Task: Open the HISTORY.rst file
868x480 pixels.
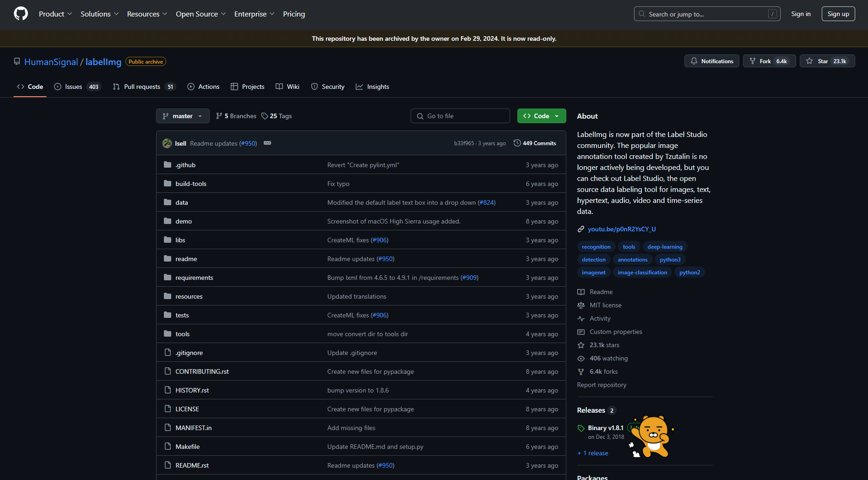Action: (x=192, y=390)
